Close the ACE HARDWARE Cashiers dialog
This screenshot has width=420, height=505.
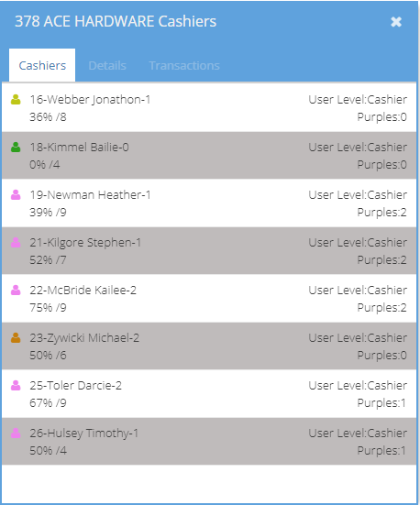coord(396,22)
